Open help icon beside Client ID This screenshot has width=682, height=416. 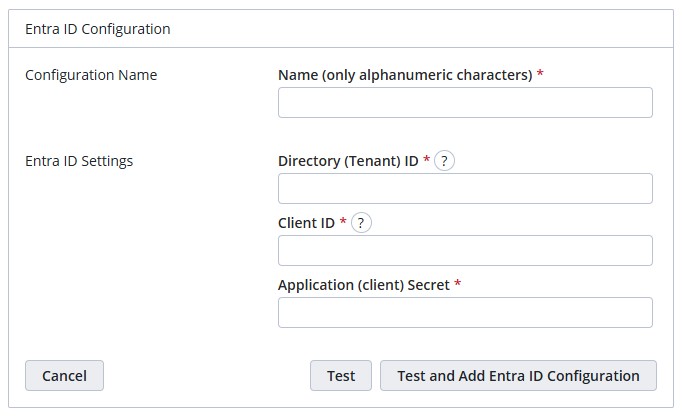(x=361, y=223)
